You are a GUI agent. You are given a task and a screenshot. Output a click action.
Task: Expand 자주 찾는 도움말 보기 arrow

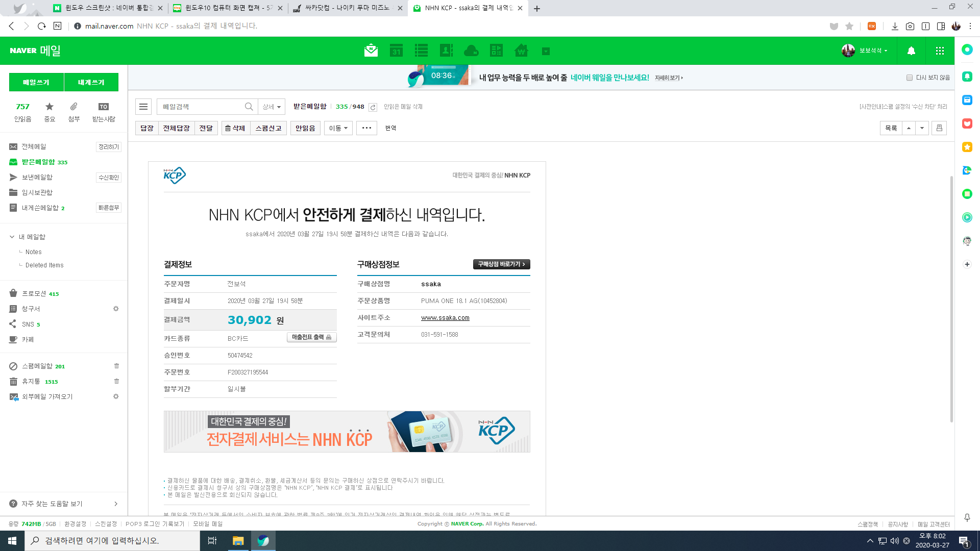pos(116,504)
